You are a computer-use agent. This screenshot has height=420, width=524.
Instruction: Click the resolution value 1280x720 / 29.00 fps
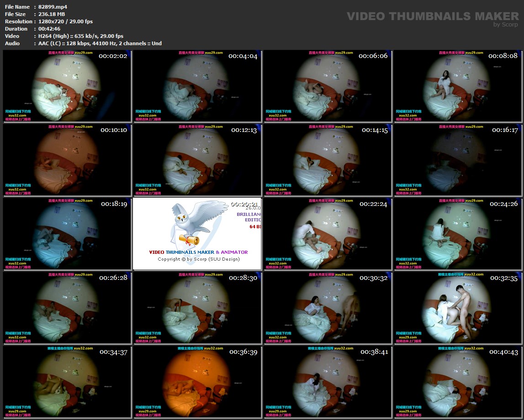[x=65, y=21]
